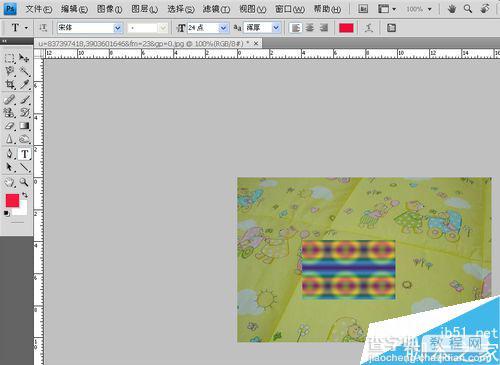This screenshot has height=365, width=500.
Task: Toggle the Character and Paragraph panel
Action: (391, 28)
